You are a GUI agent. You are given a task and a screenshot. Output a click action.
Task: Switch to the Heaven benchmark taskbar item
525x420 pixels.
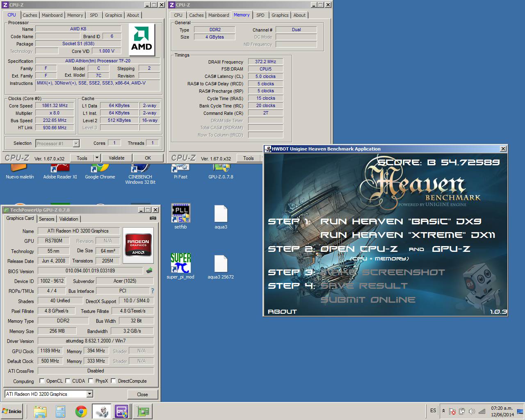(101, 411)
